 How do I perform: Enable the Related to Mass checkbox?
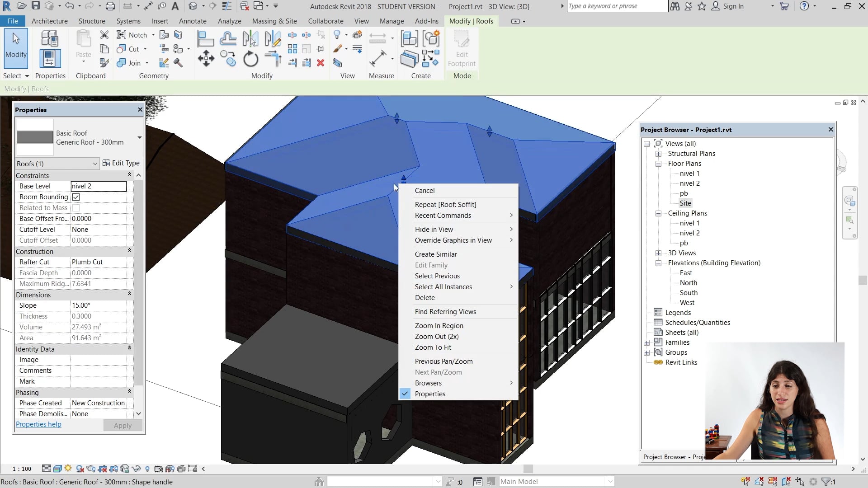(75, 208)
